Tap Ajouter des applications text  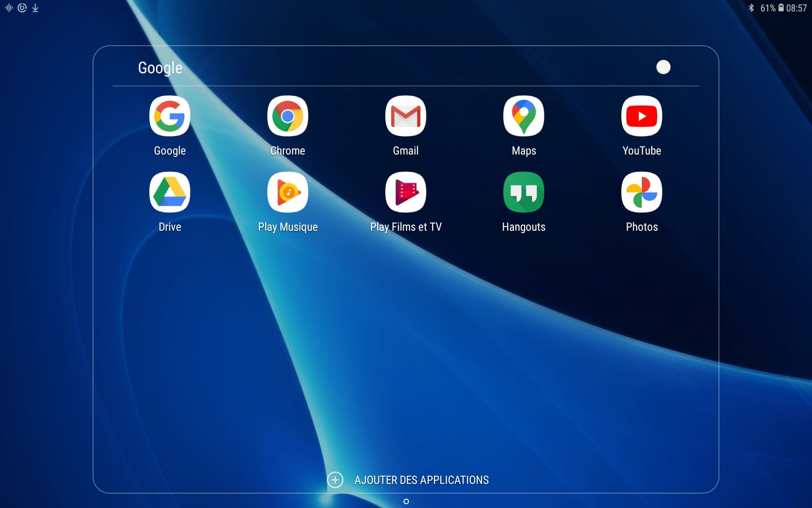pos(421,480)
